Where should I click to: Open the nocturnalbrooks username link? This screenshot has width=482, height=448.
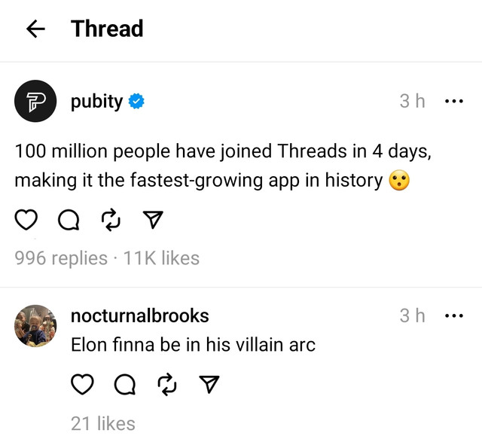(x=139, y=315)
